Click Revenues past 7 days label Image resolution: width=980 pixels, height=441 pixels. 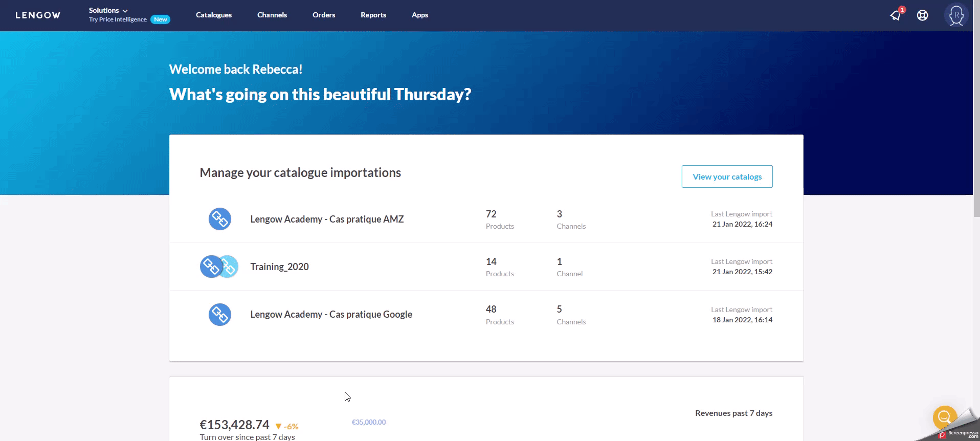coord(733,413)
